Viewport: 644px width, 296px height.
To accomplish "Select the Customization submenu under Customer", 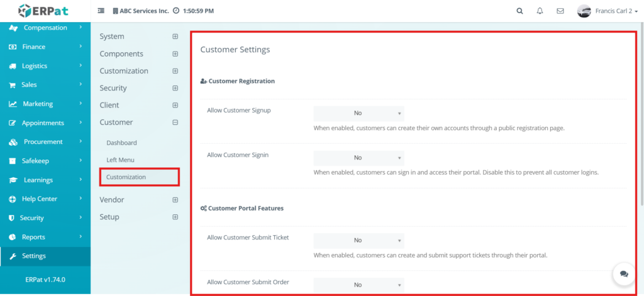I will coord(126,177).
